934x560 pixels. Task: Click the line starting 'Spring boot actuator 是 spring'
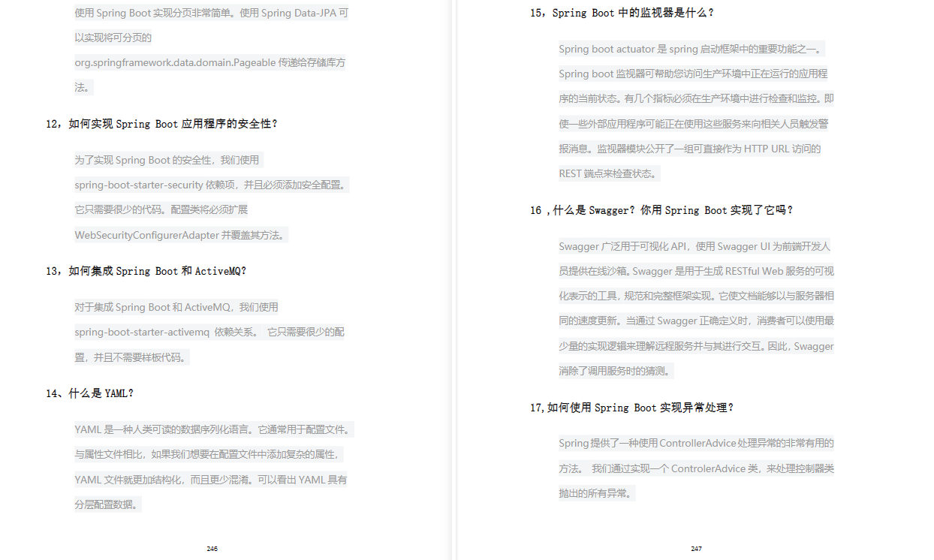point(691,49)
